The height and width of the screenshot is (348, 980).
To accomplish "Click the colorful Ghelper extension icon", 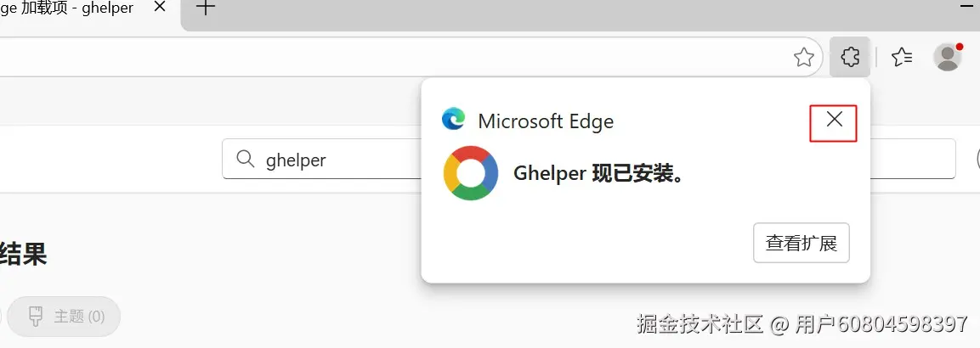I will [x=471, y=173].
